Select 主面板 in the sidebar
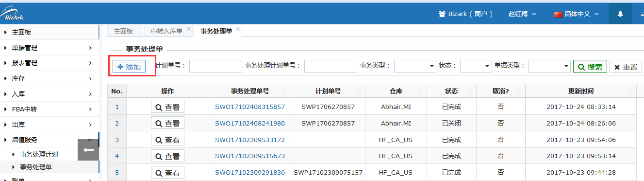The width and height of the screenshot is (644, 181). 49,32
